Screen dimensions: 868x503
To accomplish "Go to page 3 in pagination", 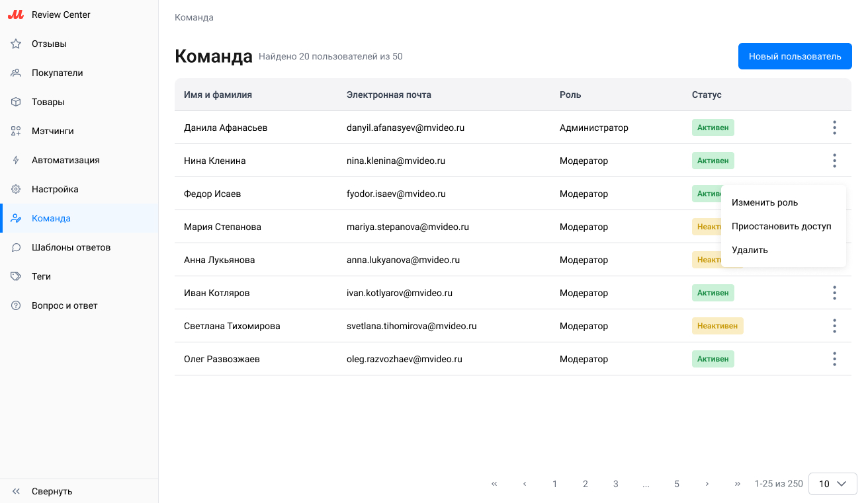I will (x=616, y=484).
